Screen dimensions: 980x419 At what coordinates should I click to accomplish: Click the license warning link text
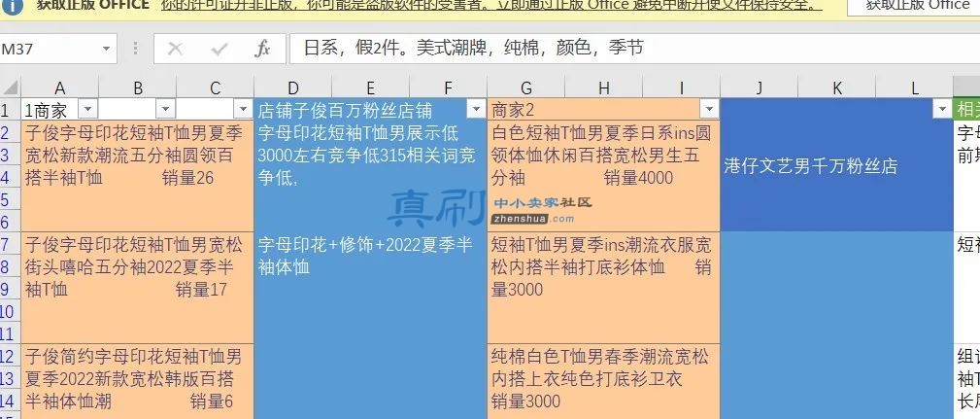click(489, 6)
